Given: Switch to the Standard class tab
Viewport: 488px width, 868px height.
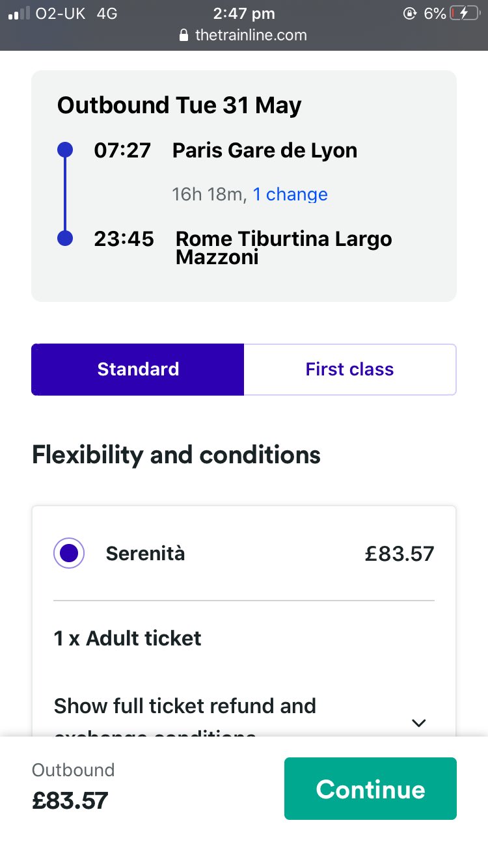Looking at the screenshot, I should (138, 370).
